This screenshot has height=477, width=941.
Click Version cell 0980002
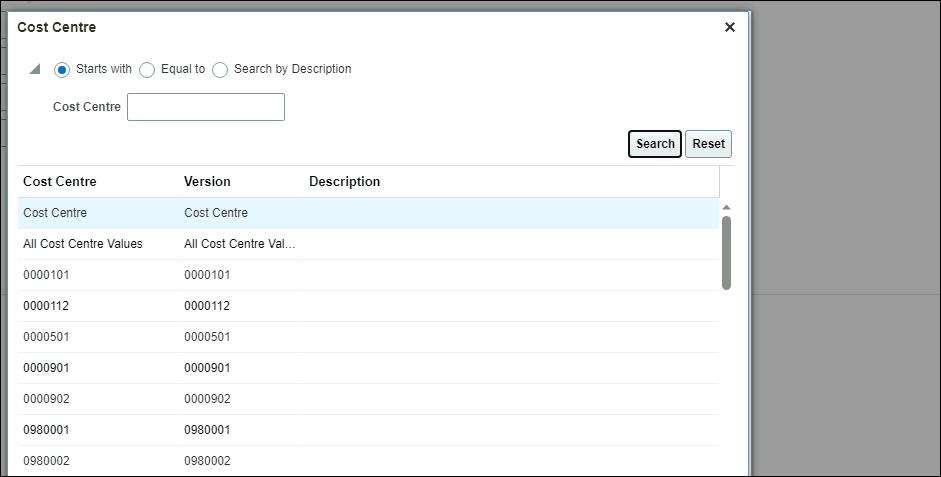(x=207, y=461)
